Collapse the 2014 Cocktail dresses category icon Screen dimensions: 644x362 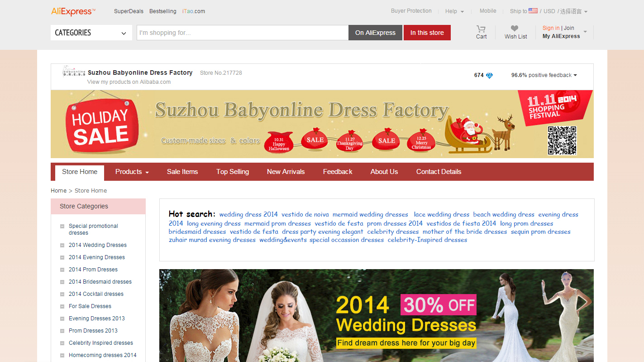(x=62, y=294)
